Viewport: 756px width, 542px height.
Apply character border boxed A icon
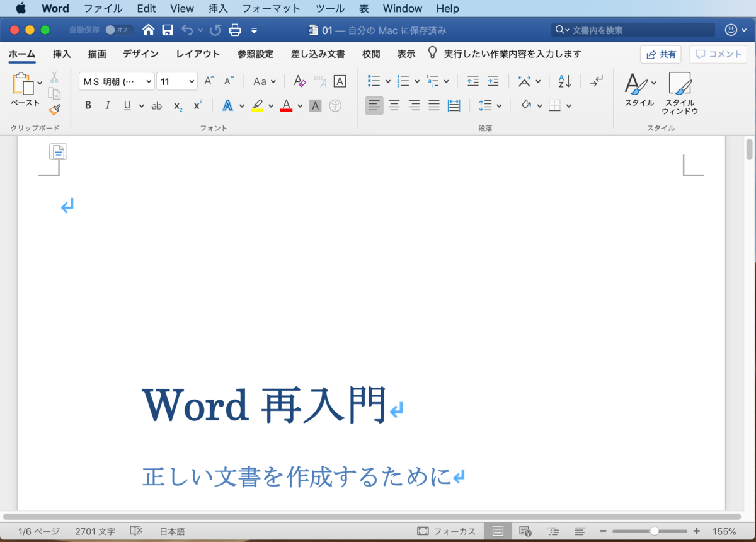point(340,81)
